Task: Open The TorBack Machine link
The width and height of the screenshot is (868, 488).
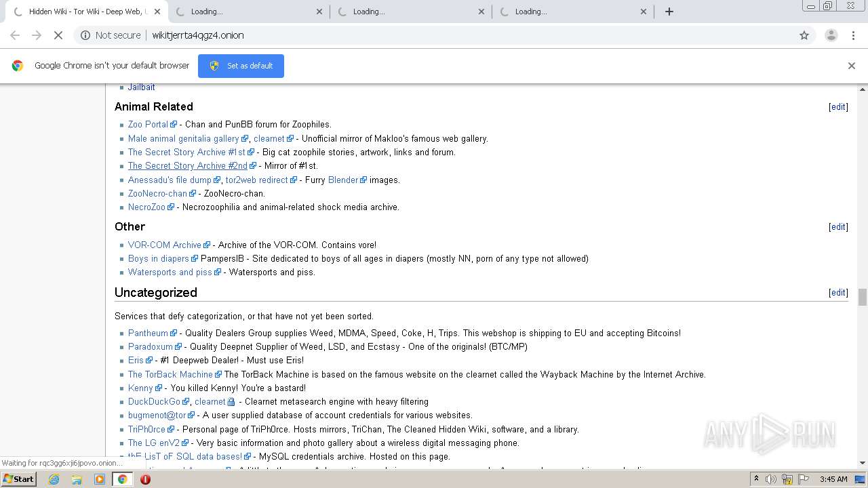Action: click(x=170, y=374)
